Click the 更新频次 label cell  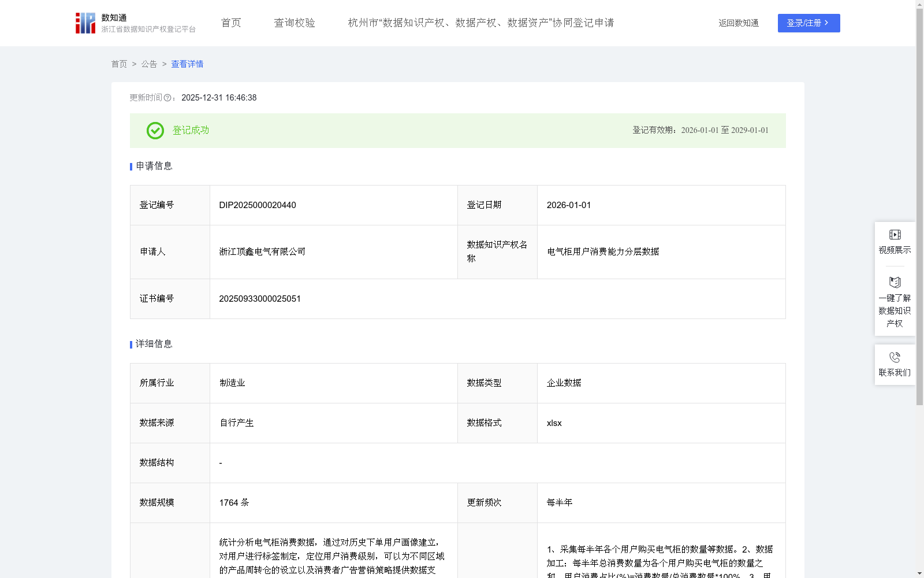pyautogui.click(x=497, y=503)
